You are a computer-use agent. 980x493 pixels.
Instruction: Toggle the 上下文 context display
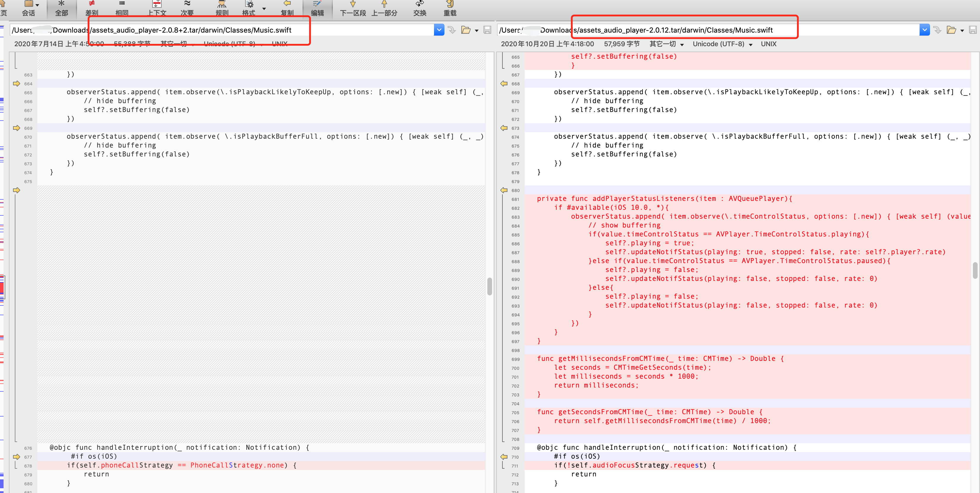157,8
